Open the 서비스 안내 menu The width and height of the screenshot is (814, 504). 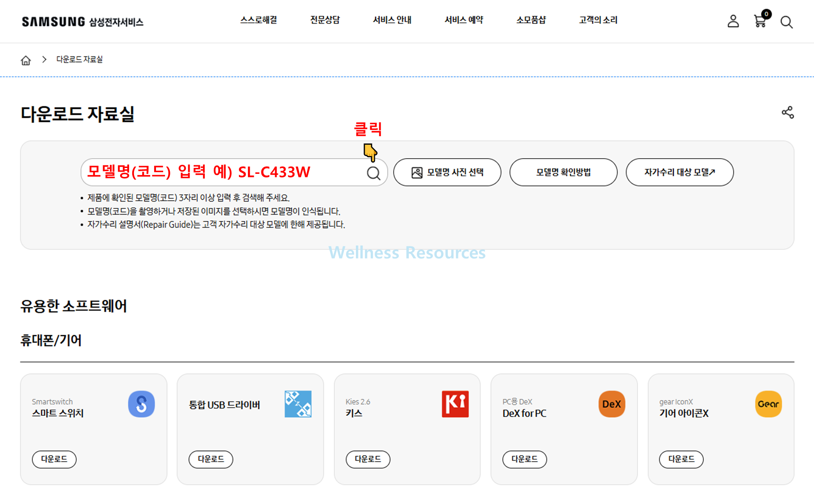coord(392,20)
